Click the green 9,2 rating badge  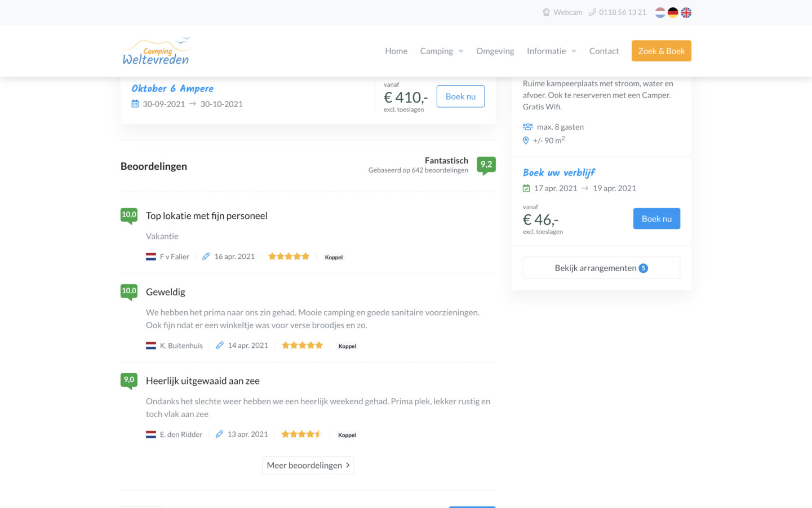click(486, 165)
